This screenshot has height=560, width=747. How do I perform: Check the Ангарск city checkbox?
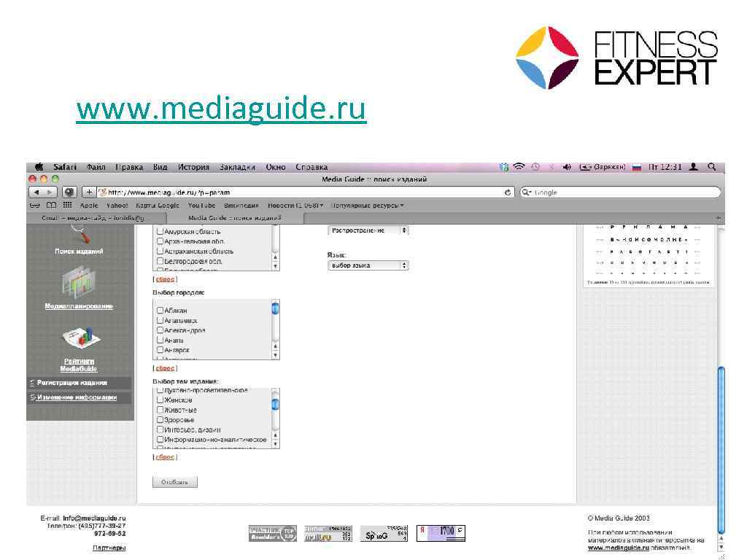click(160, 349)
